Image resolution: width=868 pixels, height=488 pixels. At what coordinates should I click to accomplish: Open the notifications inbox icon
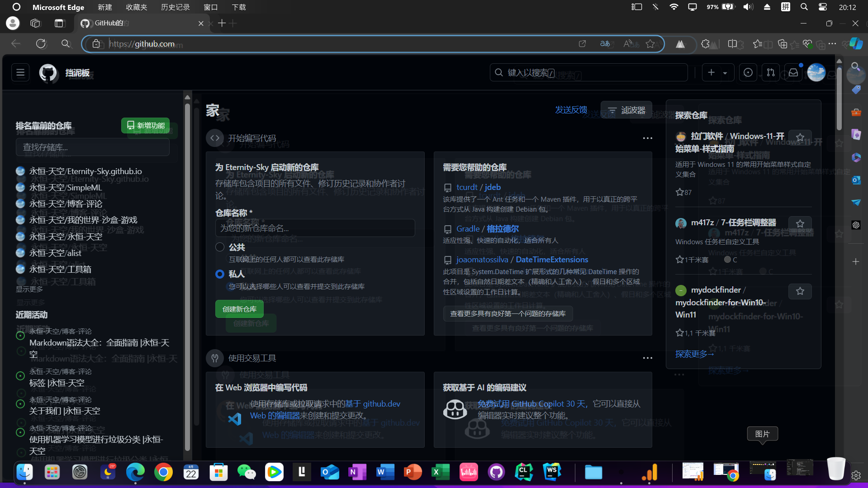(x=793, y=72)
